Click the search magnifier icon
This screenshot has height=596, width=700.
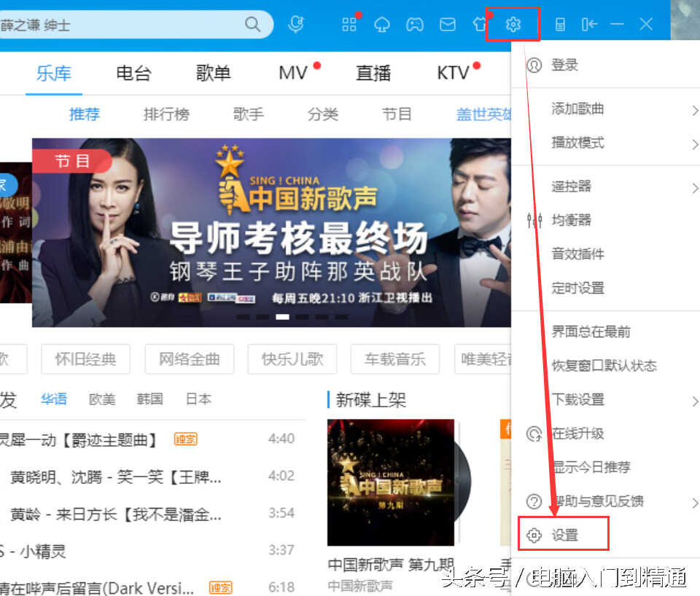pyautogui.click(x=252, y=24)
